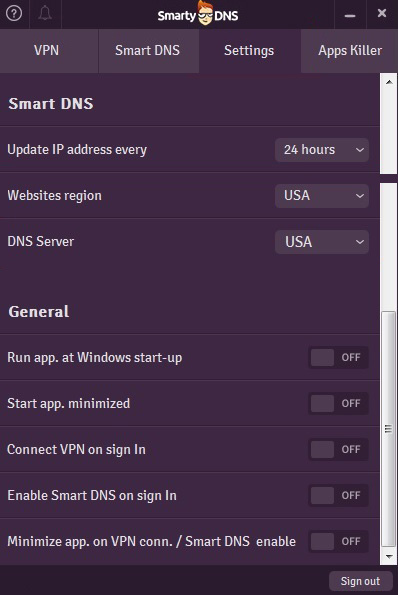398x595 pixels.
Task: Switch to the Smart DNS tab
Action: click(x=148, y=51)
